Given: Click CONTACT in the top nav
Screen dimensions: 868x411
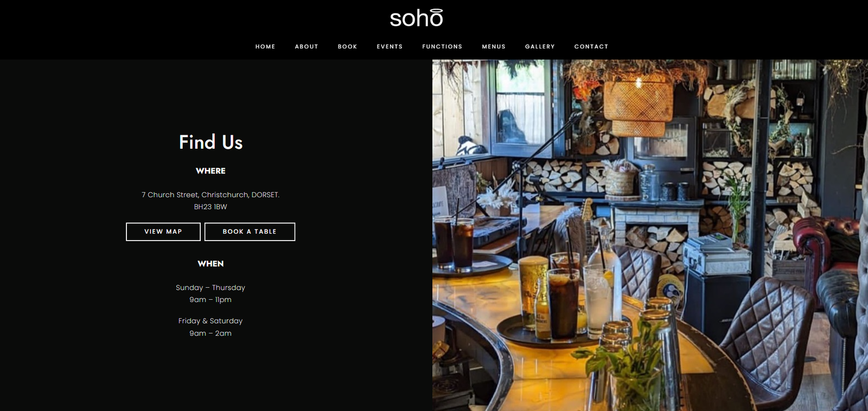Looking at the screenshot, I should tap(591, 47).
